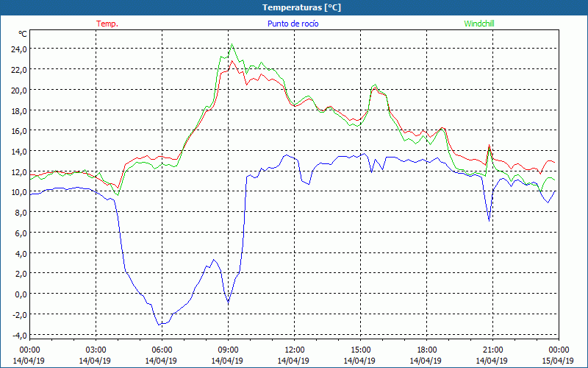Click the Temp. legend label
The height and width of the screenshot is (368, 588).
click(107, 24)
